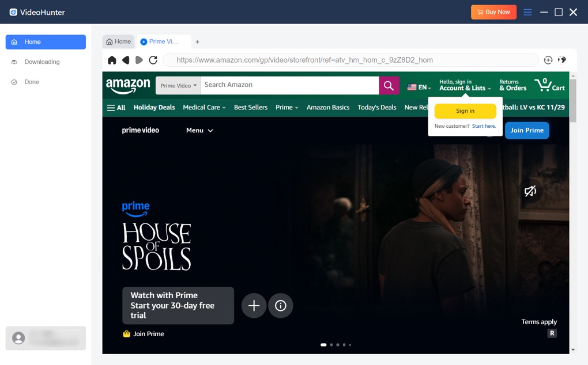Select Home in the left sidebar
The image size is (588, 365).
[46, 42]
